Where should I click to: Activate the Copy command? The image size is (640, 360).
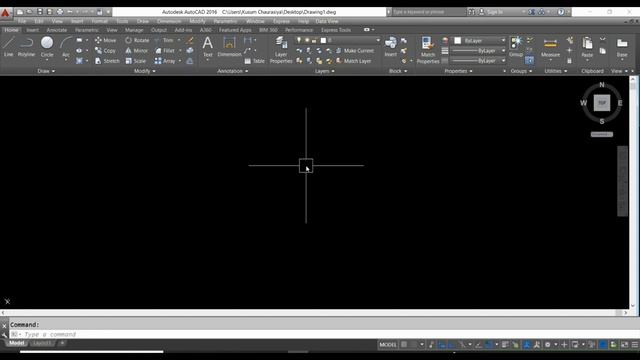pos(106,51)
